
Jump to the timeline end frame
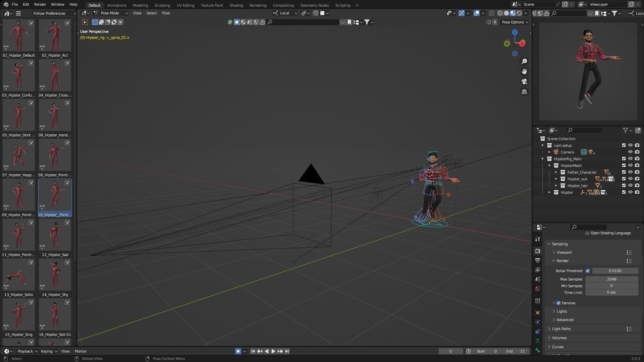[x=287, y=351]
